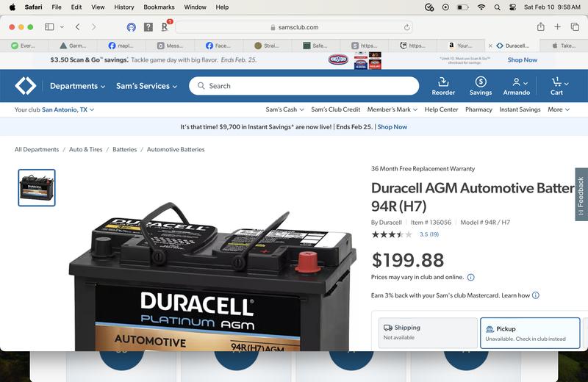Open the Window menu
Screen dimensions: 588x382
pos(195,7)
